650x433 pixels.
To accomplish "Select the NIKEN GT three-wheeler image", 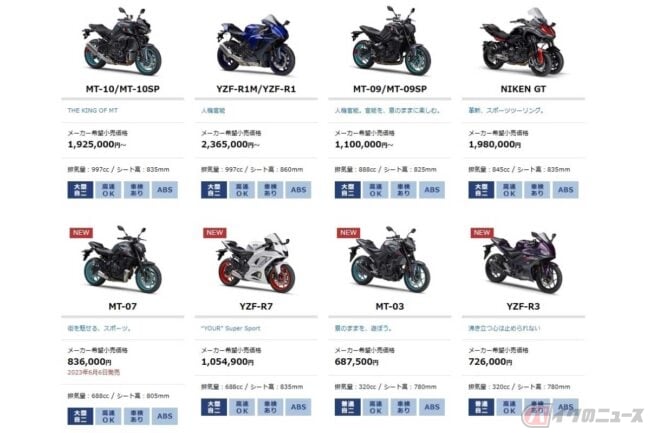I will pos(523,41).
